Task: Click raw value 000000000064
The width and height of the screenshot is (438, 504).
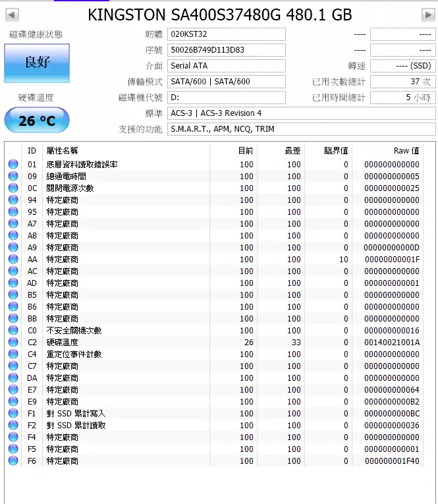Action: [x=392, y=390]
